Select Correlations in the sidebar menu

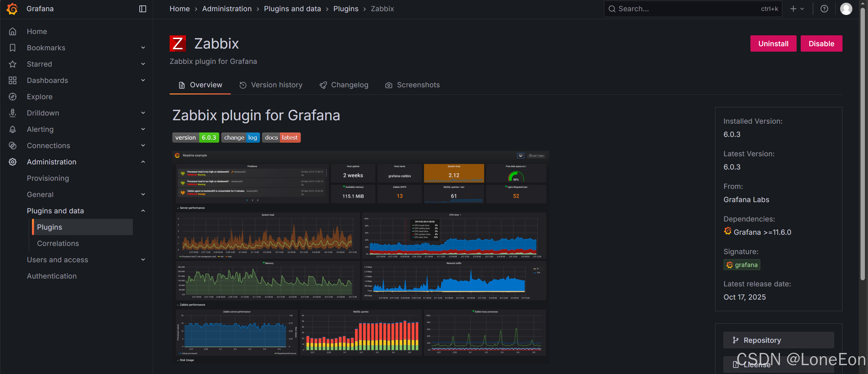(x=58, y=244)
